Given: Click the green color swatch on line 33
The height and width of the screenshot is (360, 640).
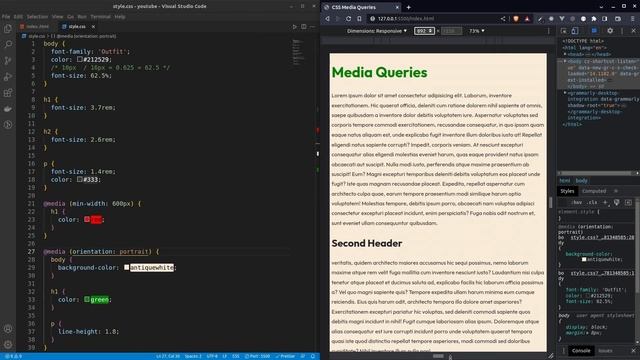Looking at the screenshot, I should [x=87, y=300].
